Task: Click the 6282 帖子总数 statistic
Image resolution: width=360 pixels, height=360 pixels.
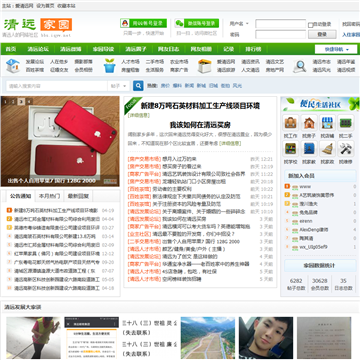Action: [x=296, y=284]
